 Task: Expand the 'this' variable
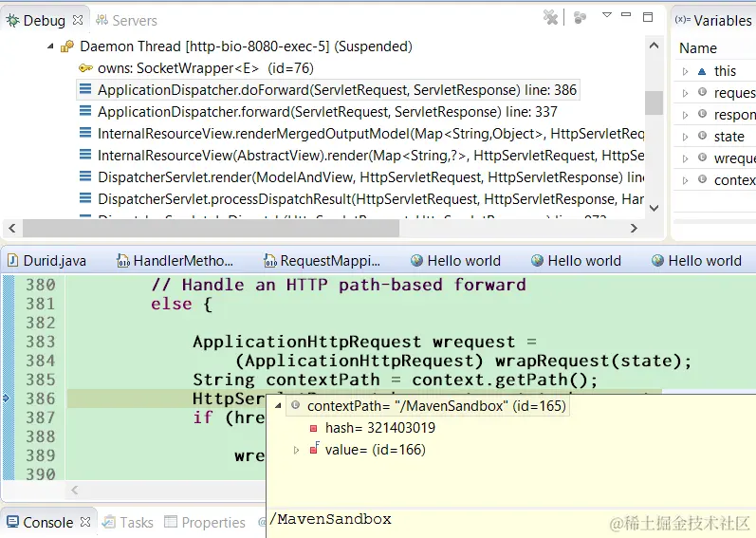pyautogui.click(x=685, y=71)
